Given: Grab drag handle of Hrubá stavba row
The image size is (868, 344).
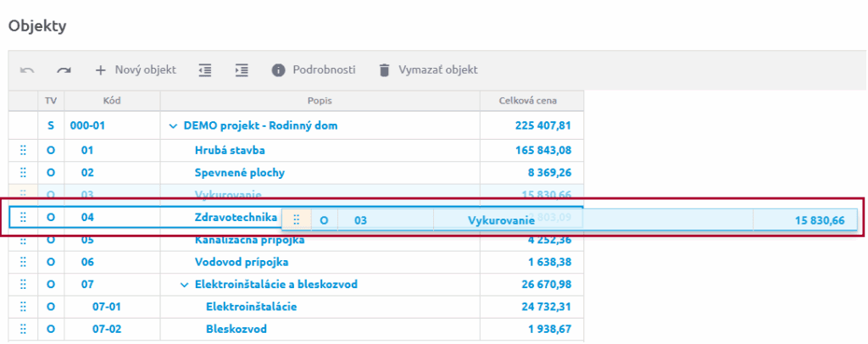Looking at the screenshot, I should click(x=23, y=151).
